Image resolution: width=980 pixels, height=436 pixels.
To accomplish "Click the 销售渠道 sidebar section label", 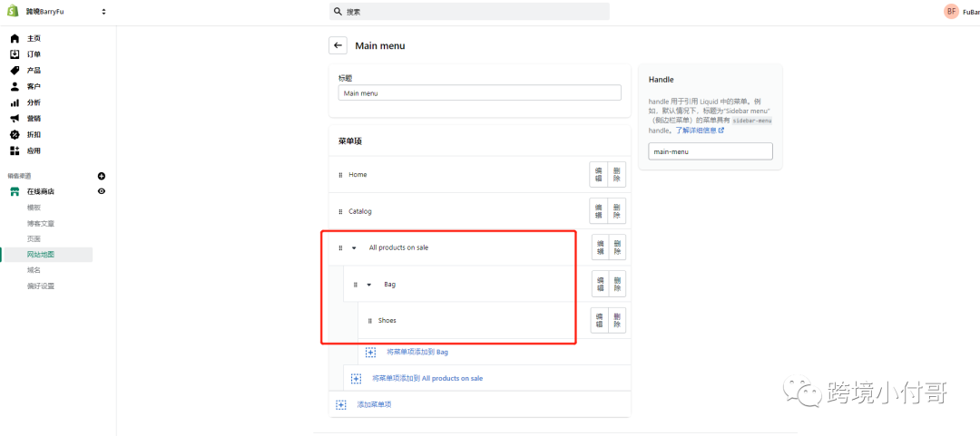I will (x=19, y=177).
